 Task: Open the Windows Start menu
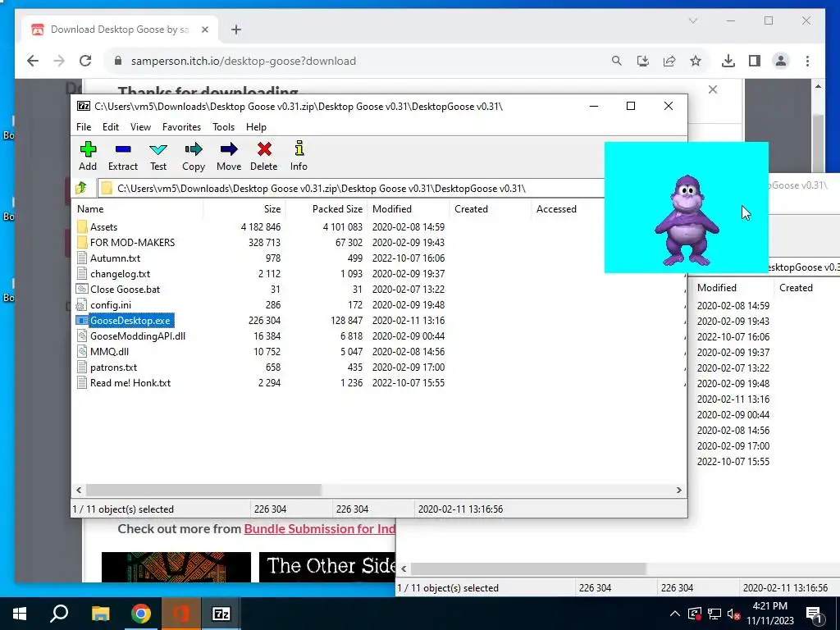click(20, 614)
